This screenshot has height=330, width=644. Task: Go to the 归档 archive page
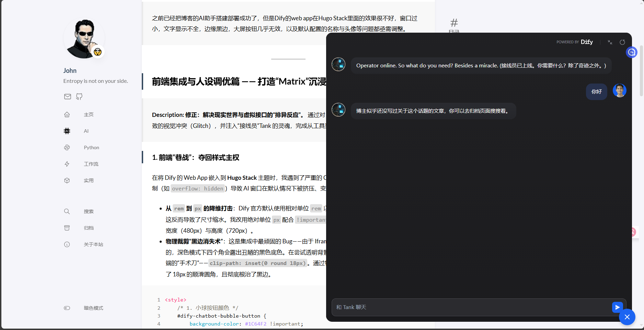click(x=88, y=228)
